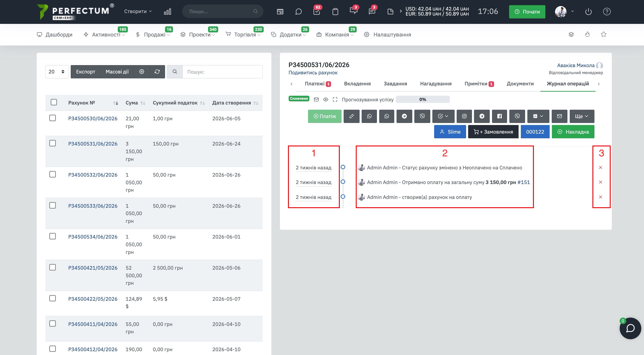Open the PDF dropdown button
This screenshot has height=355, width=644.
point(538,116)
